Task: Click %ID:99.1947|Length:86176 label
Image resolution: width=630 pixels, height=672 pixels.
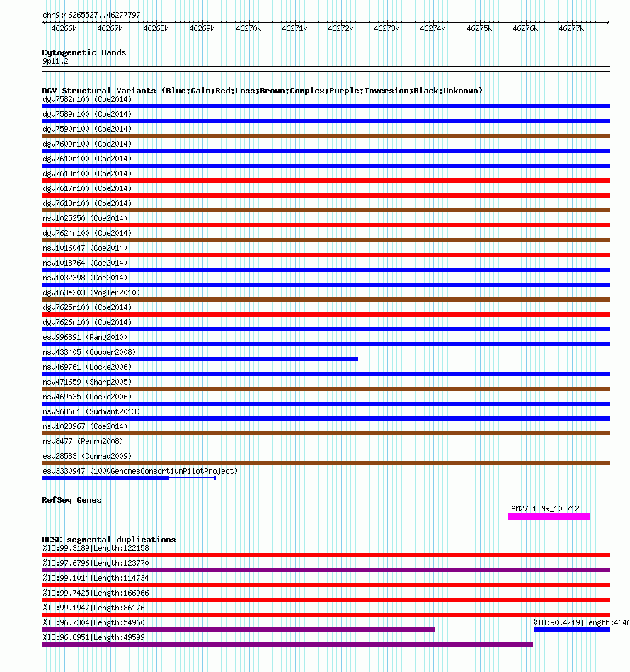Action: coord(93,608)
